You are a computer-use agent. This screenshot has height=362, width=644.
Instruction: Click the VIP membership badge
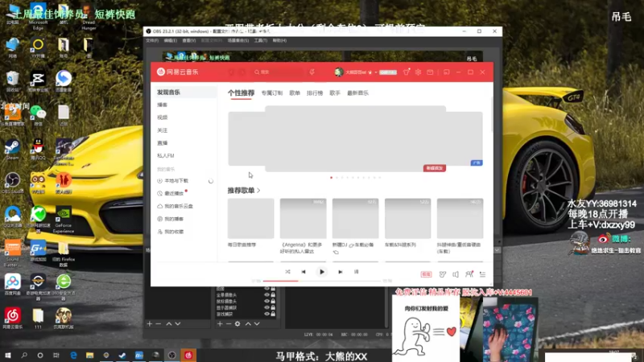(x=388, y=72)
